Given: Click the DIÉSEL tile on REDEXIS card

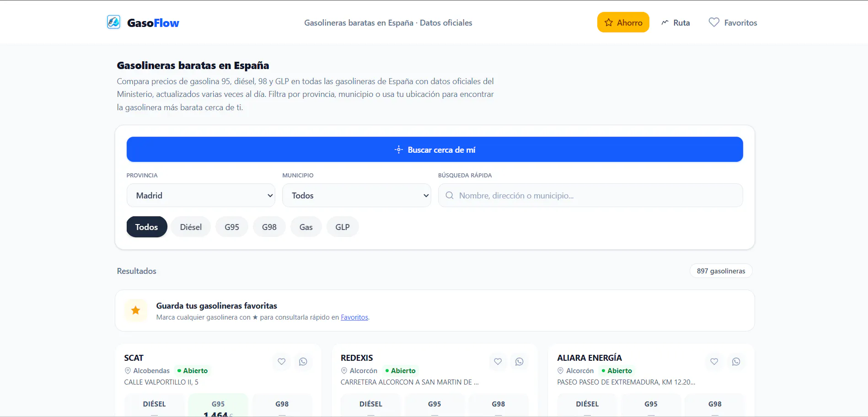Looking at the screenshot, I should [370, 405].
